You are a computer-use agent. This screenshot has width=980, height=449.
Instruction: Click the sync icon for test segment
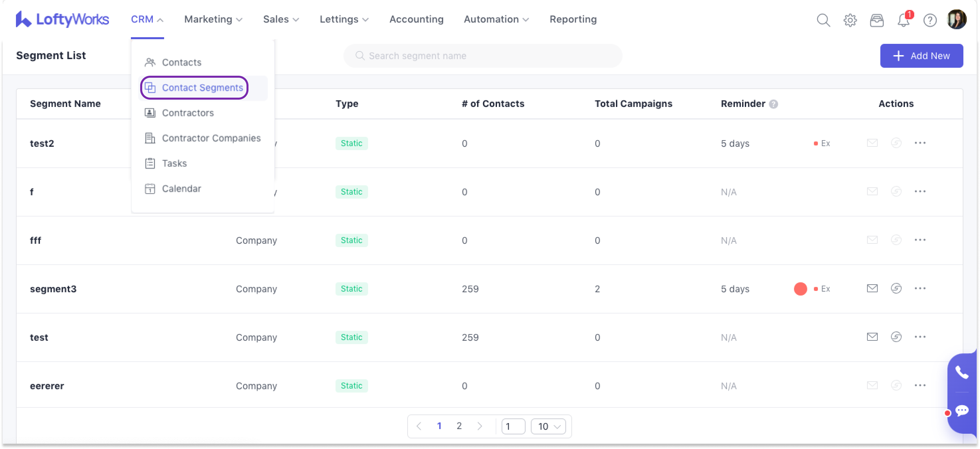[896, 337]
